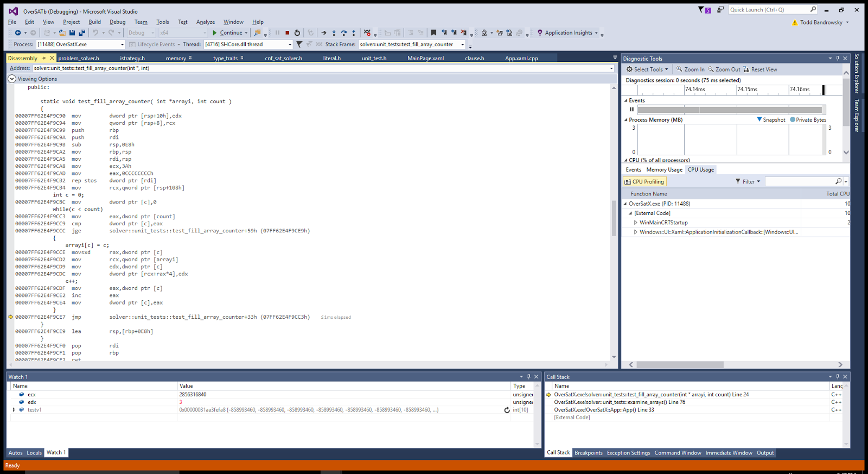
Task: Click the Save All icon in toolbar
Action: click(x=82, y=33)
